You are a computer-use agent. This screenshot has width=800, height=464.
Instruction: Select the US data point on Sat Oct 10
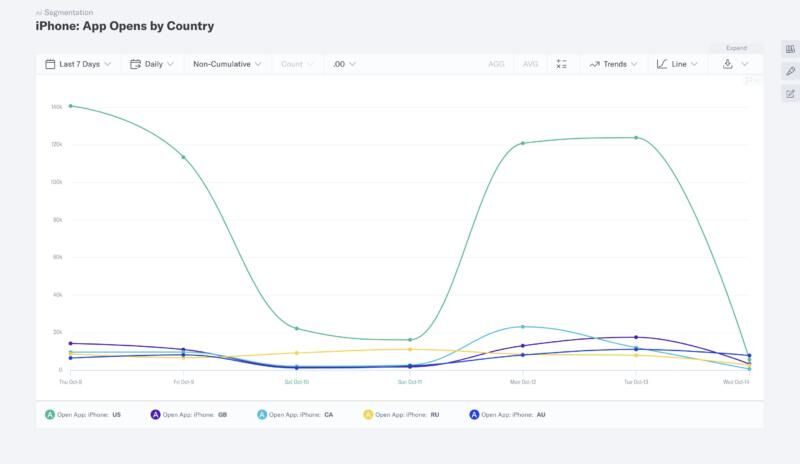tap(297, 328)
